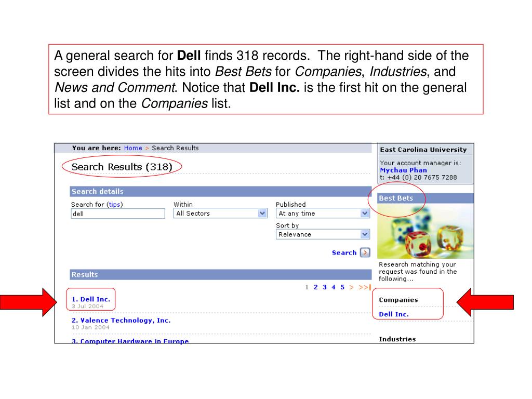The width and height of the screenshot is (532, 399).
Task: Click the '10 Jan 2004' date text
Action: [90, 327]
